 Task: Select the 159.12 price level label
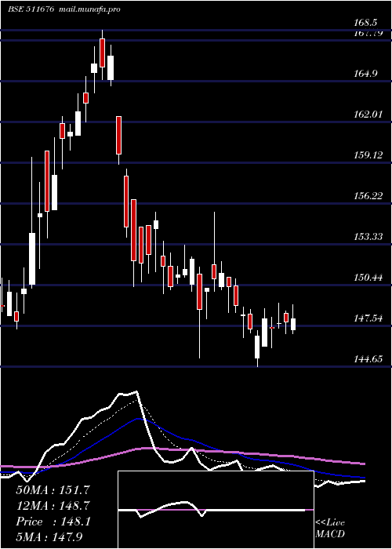(368, 155)
